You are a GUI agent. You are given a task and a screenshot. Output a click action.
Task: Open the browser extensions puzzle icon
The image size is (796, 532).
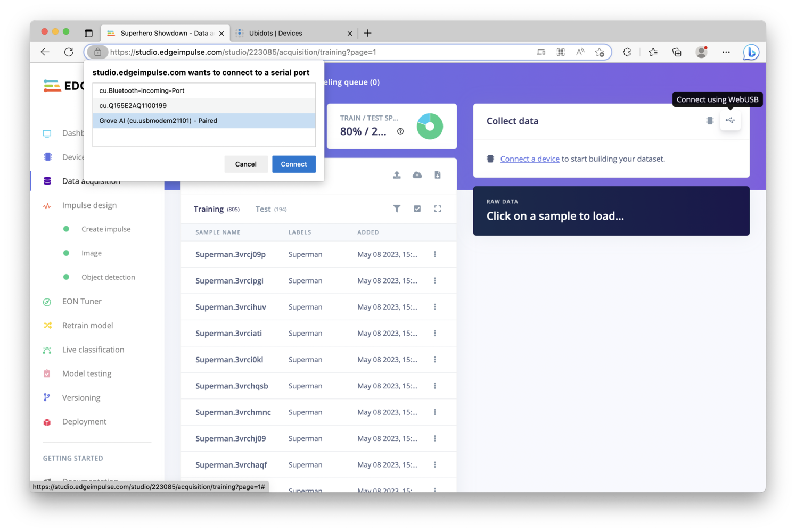[627, 52]
